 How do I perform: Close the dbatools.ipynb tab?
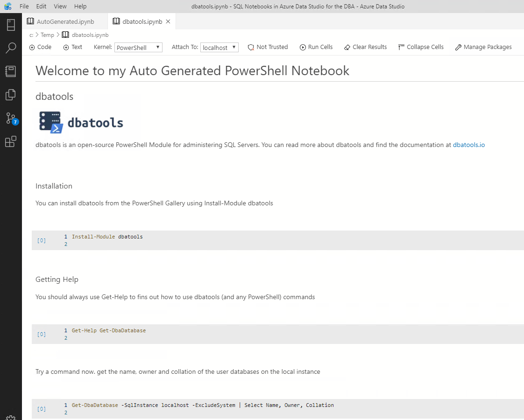coord(168,22)
